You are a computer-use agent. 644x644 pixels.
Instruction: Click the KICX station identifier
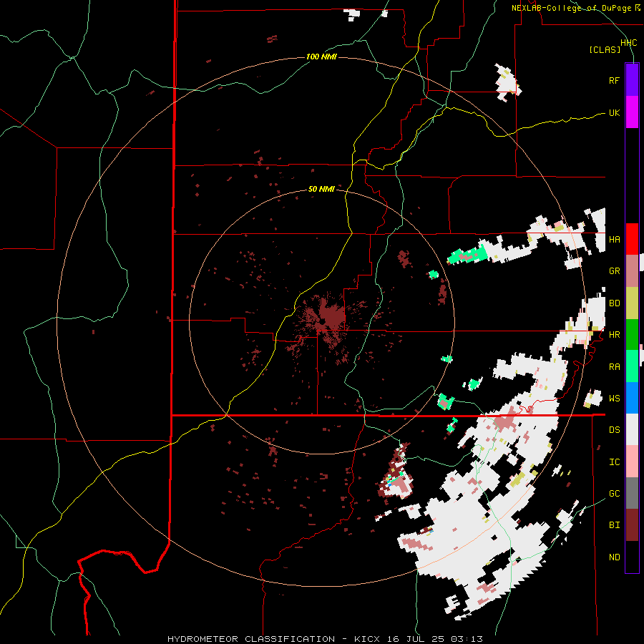click(x=367, y=639)
